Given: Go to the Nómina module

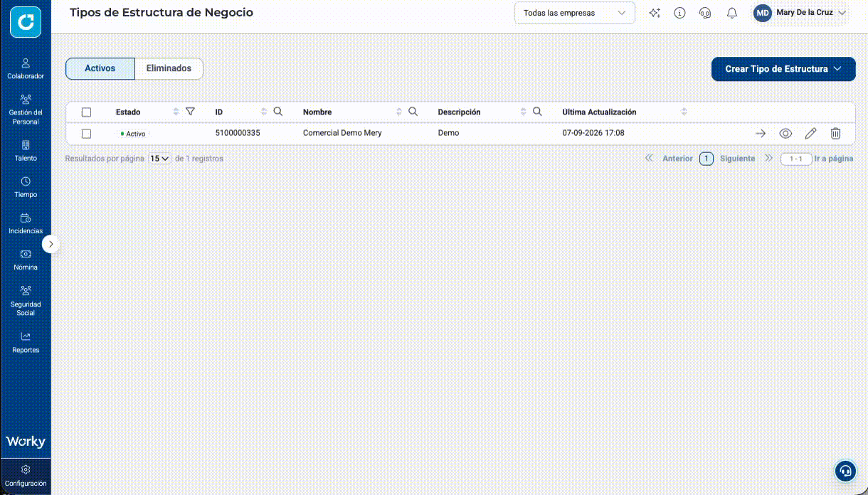Looking at the screenshot, I should point(26,260).
